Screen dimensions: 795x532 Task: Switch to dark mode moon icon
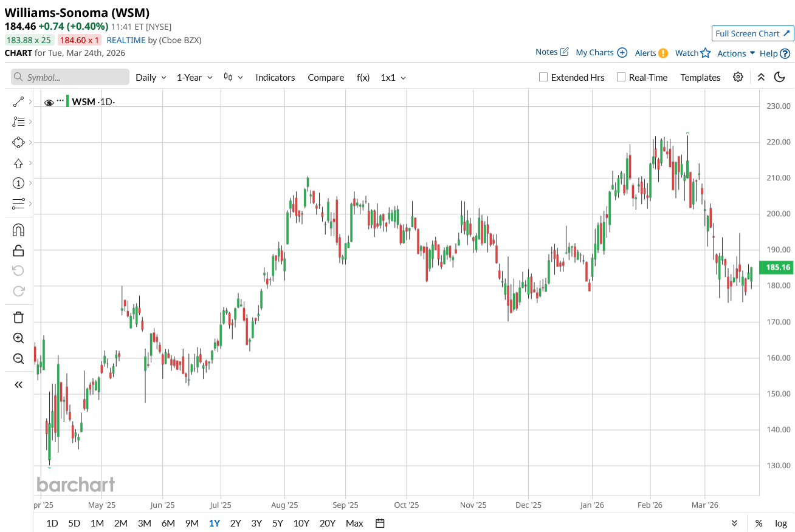(x=780, y=77)
